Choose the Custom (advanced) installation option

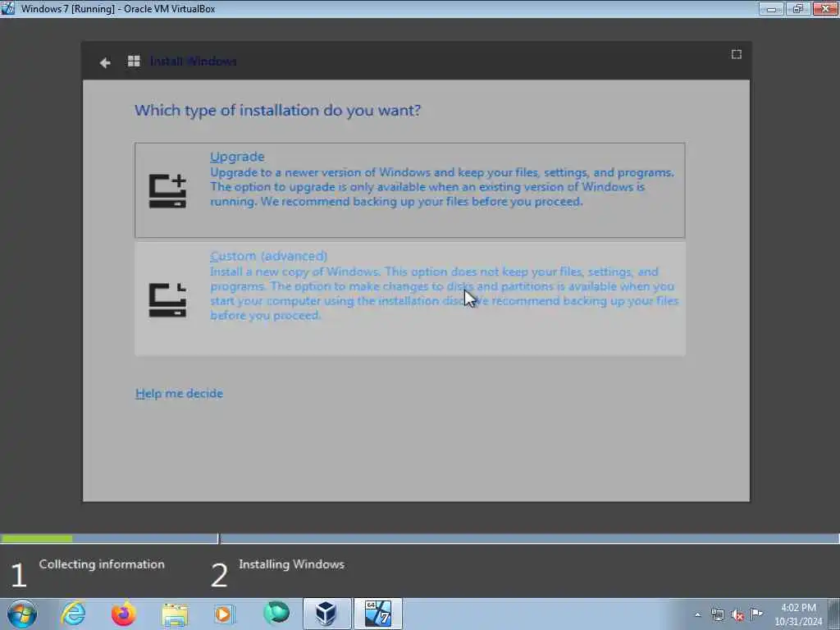tap(410, 299)
